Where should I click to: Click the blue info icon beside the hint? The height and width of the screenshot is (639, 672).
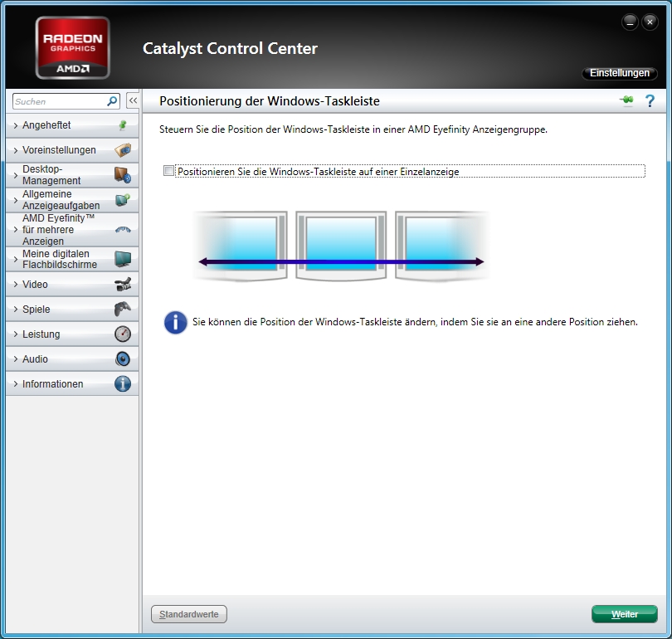pyautogui.click(x=175, y=322)
